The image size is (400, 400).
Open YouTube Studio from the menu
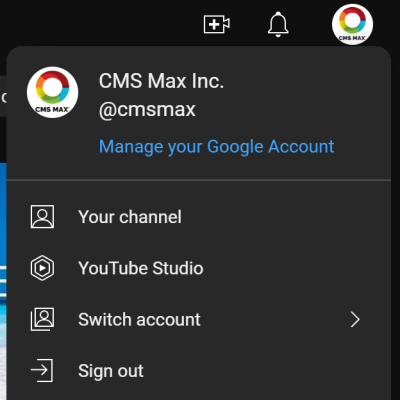click(199, 268)
